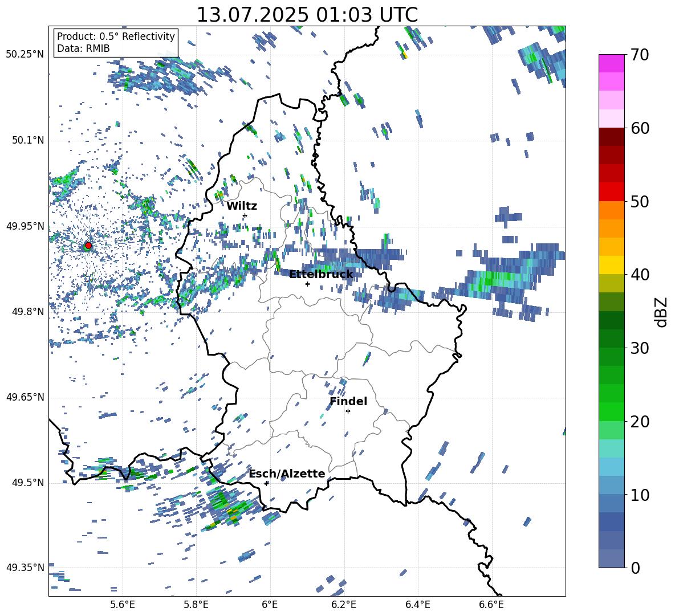The height and width of the screenshot is (616, 675).
Task: Pick the light blue colorbar segment above 10
Action: click(x=611, y=467)
